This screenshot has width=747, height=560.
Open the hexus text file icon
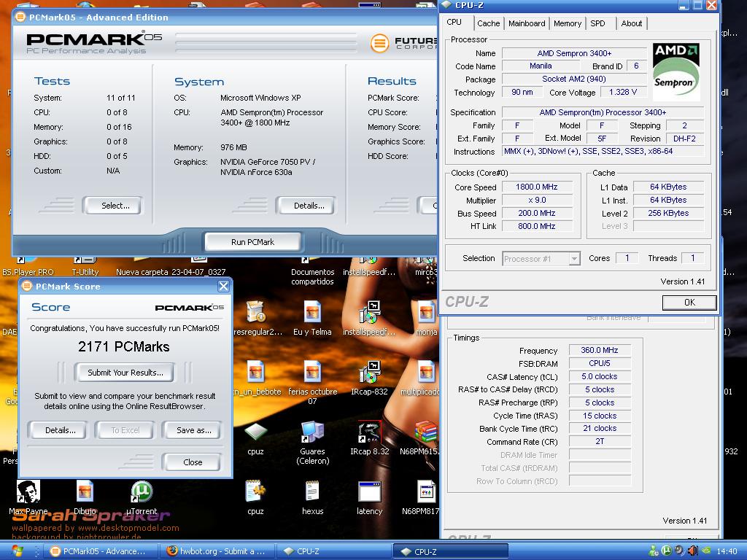tap(312, 491)
